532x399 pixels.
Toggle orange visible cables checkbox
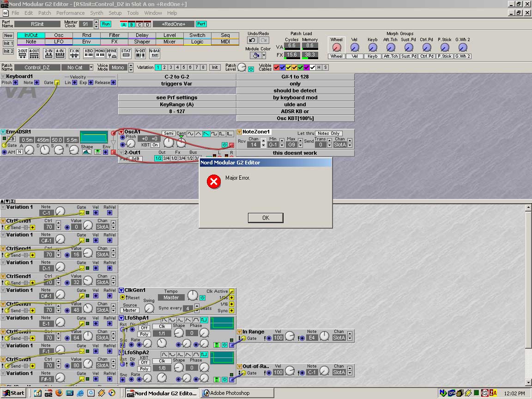tap(295, 67)
